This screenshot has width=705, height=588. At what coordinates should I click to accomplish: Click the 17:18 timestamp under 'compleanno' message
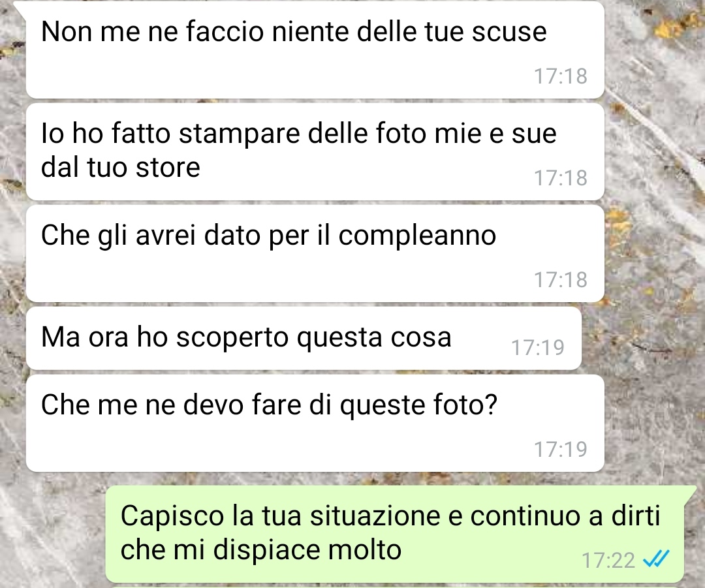tap(561, 279)
